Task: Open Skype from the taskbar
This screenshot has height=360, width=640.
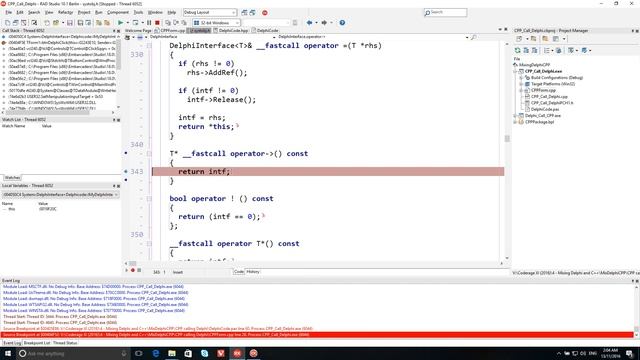Action: [204, 353]
